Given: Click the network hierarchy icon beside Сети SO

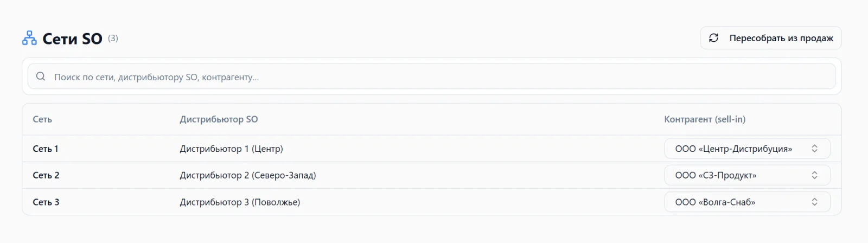Looking at the screenshot, I should tap(29, 38).
